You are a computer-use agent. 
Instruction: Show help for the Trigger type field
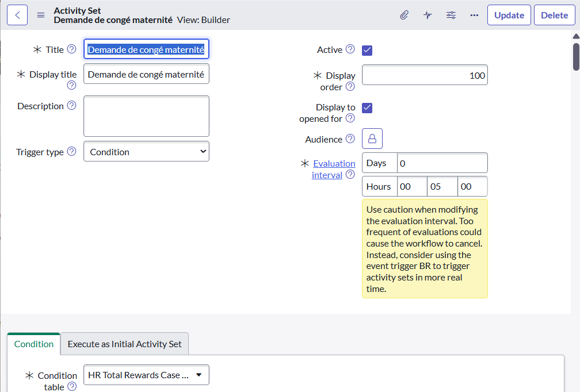(x=72, y=151)
